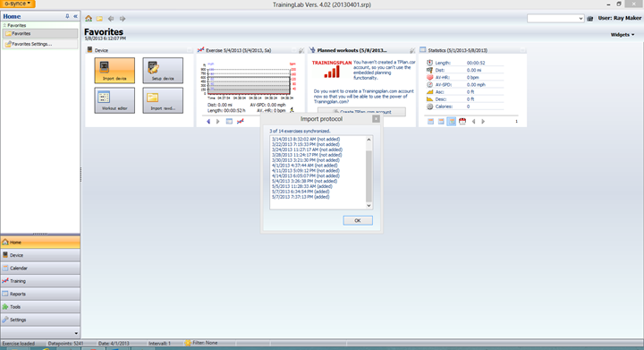
Task: Select the '5/7/2013 6:34:54 PM (added)' entry
Action: click(301, 192)
